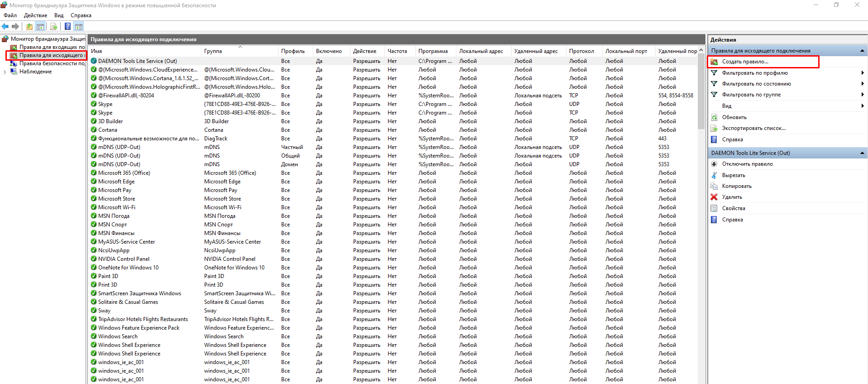Image resolution: width=868 pixels, height=384 pixels.
Task: Click status icon of DAEMON Tools Lite Service
Action: click(94, 61)
